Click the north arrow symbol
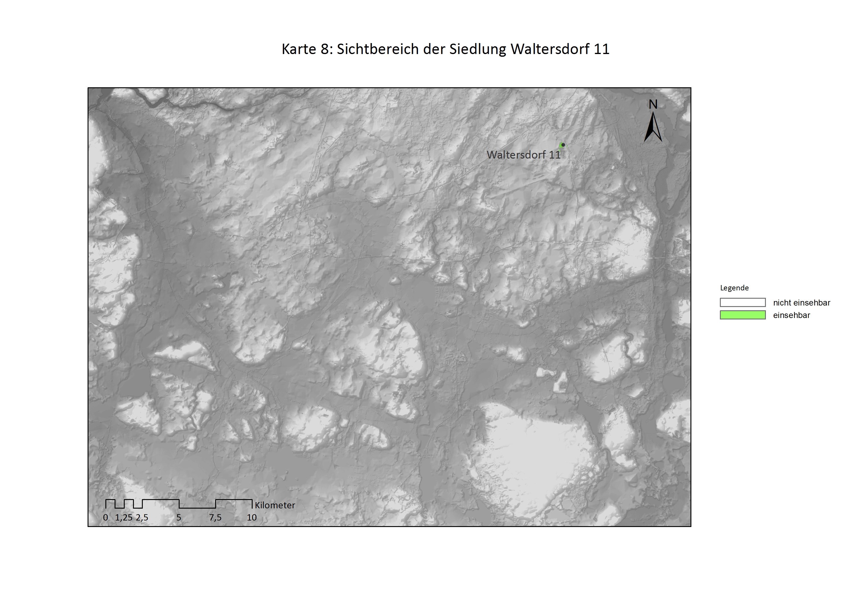Screen dimensions: 868x614 click(x=653, y=127)
